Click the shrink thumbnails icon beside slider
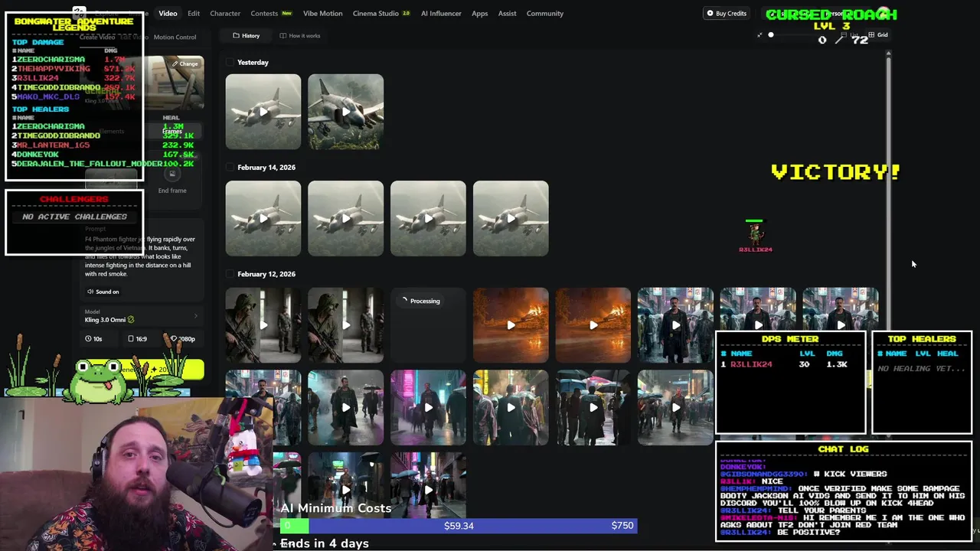 (x=759, y=34)
